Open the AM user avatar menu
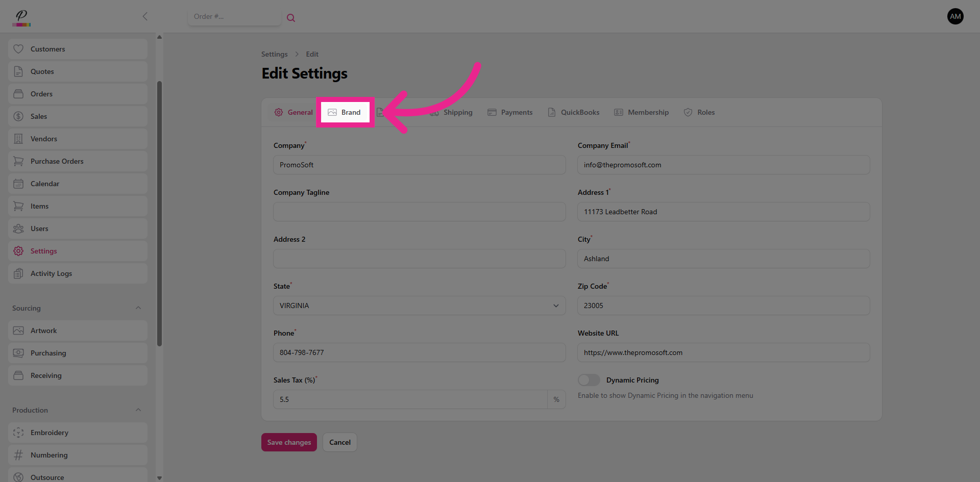Viewport: 980px width, 482px height. (955, 16)
